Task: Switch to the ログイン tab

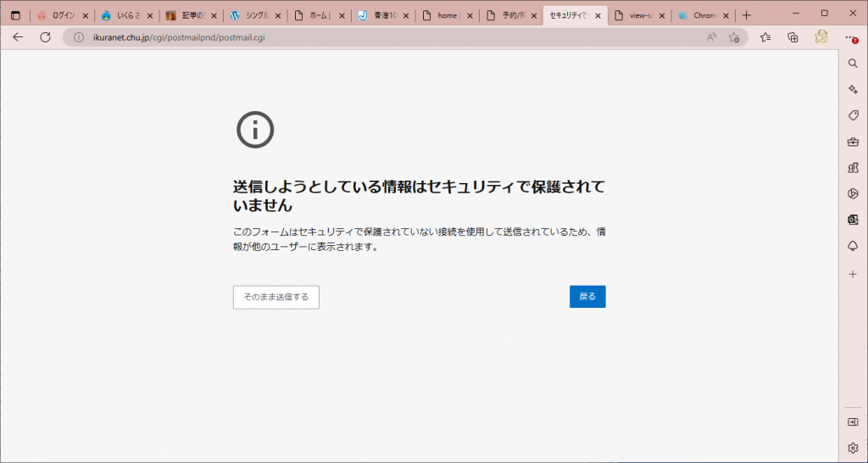Action: (59, 15)
